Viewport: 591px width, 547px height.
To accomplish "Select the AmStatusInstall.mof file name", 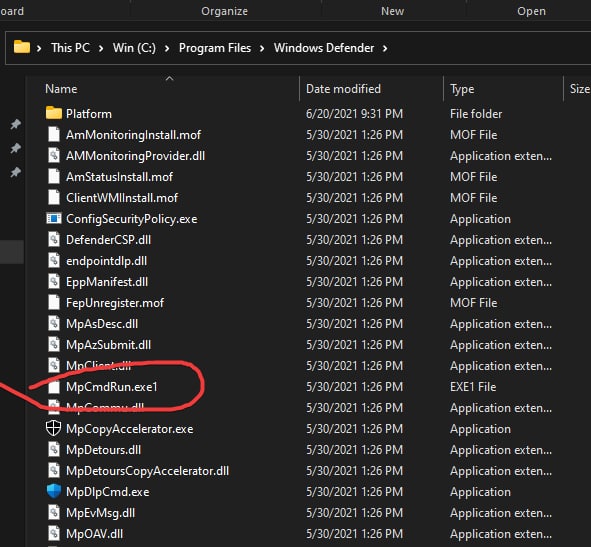I will (119, 177).
